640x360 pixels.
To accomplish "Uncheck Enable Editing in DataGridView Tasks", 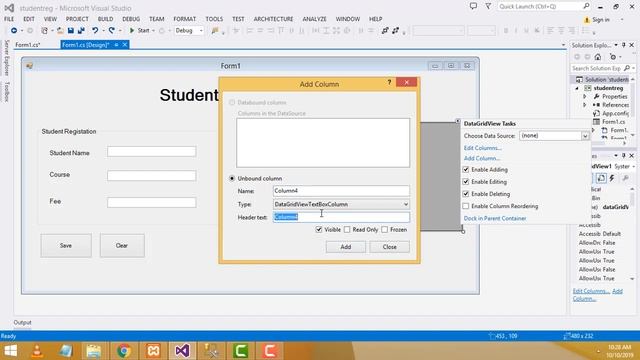I will click(x=466, y=182).
